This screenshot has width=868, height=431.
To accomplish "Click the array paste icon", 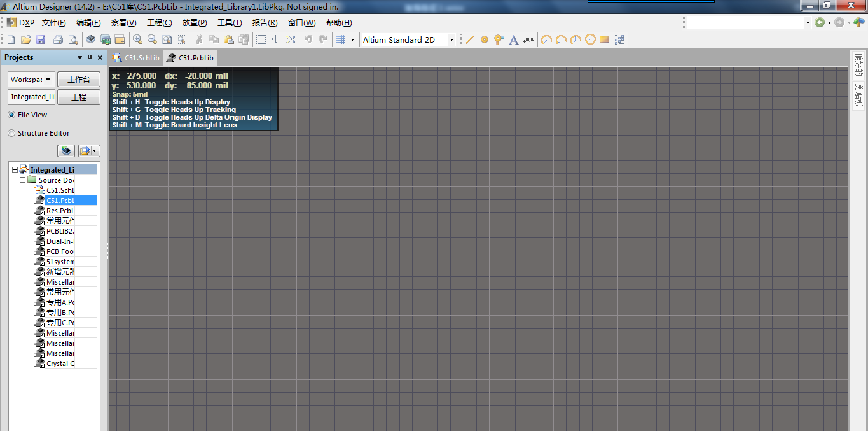I will point(619,39).
